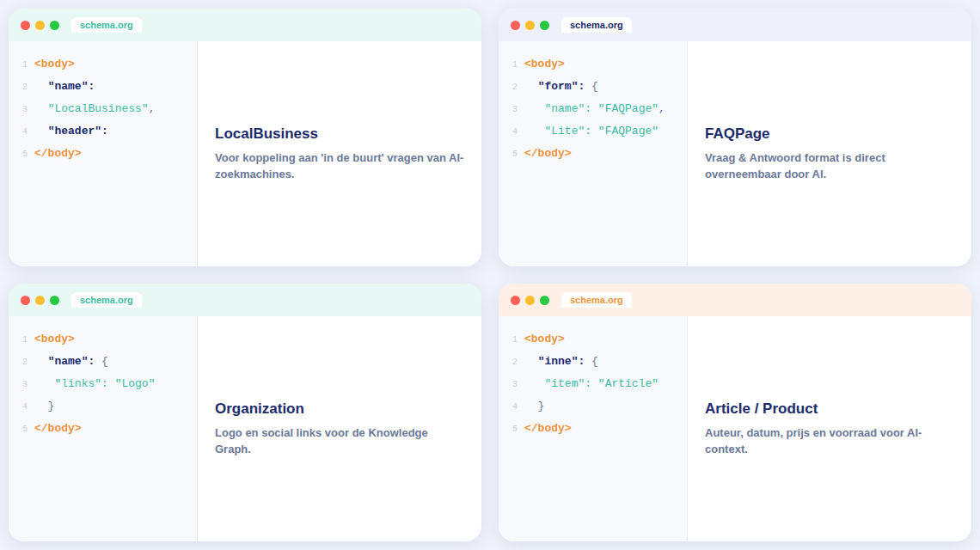Image resolution: width=980 pixels, height=550 pixels.
Task: Open the Organization heading
Action: tap(260, 409)
